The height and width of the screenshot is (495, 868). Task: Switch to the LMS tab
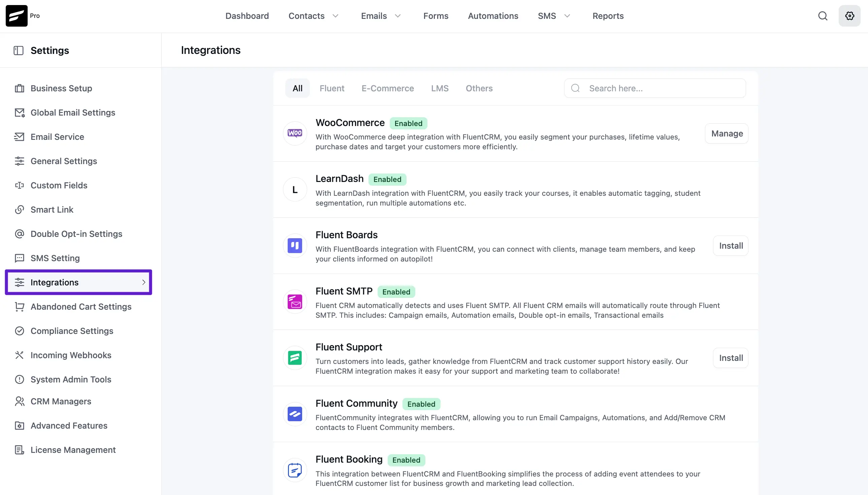coord(440,88)
